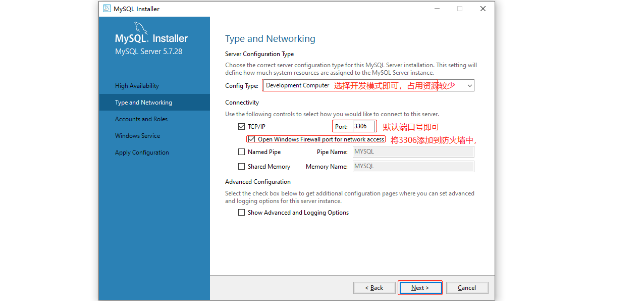Close the MySQL Installer window
This screenshot has height=301, width=644.
pyautogui.click(x=483, y=9)
